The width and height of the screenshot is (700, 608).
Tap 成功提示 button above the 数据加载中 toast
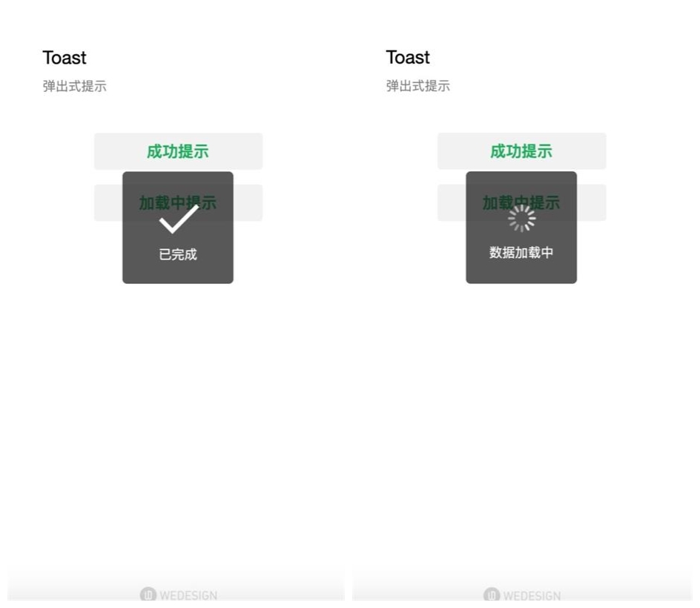(x=521, y=151)
